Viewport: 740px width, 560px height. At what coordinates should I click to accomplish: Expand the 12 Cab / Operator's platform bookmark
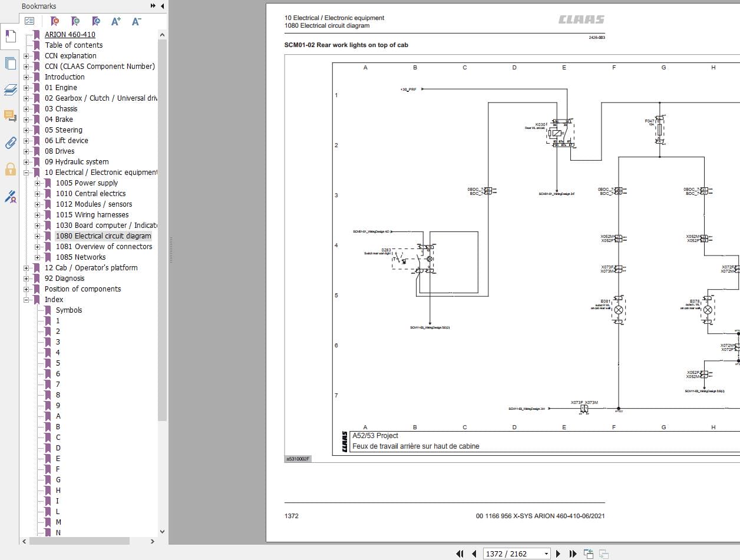(26, 268)
